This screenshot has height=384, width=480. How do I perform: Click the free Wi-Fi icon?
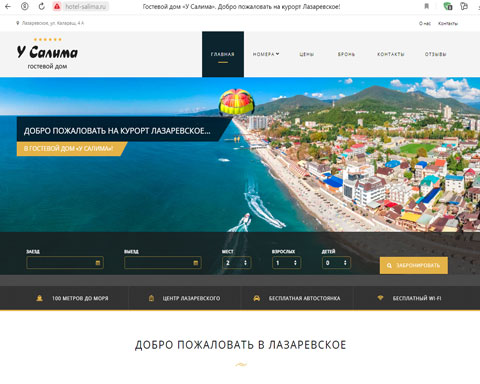[380, 298]
